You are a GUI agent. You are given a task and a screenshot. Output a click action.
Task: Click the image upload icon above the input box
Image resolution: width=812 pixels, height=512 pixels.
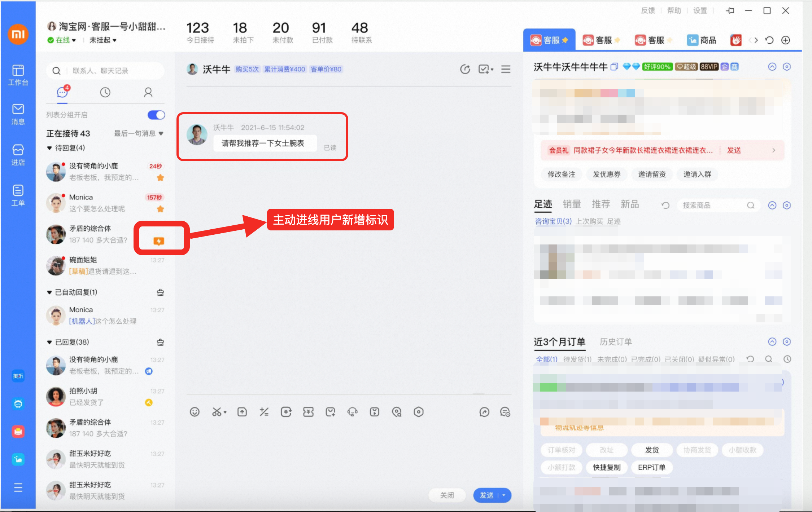(242, 412)
